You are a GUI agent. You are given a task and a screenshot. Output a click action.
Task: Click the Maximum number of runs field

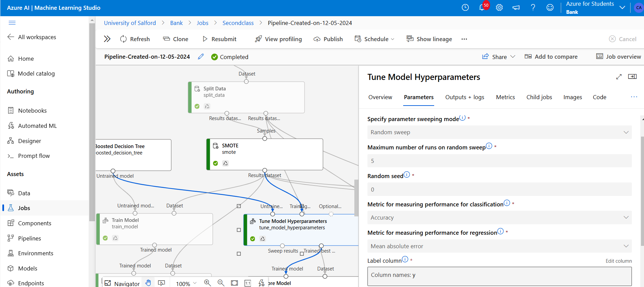pyautogui.click(x=500, y=161)
